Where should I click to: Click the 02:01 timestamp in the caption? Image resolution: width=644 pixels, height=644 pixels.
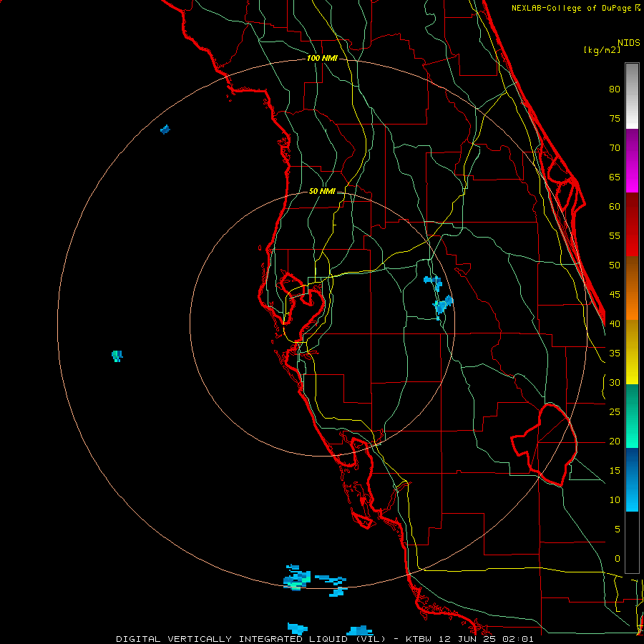[x=519, y=639]
